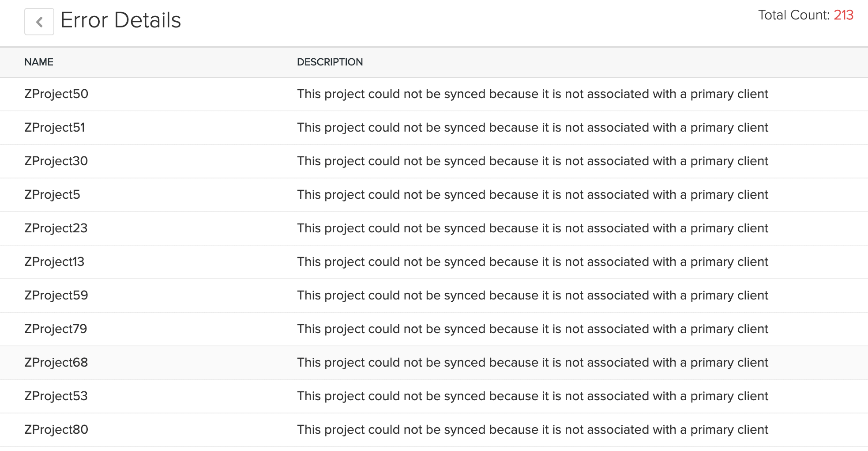
Task: Click the error description for ZProject80
Action: click(532, 430)
